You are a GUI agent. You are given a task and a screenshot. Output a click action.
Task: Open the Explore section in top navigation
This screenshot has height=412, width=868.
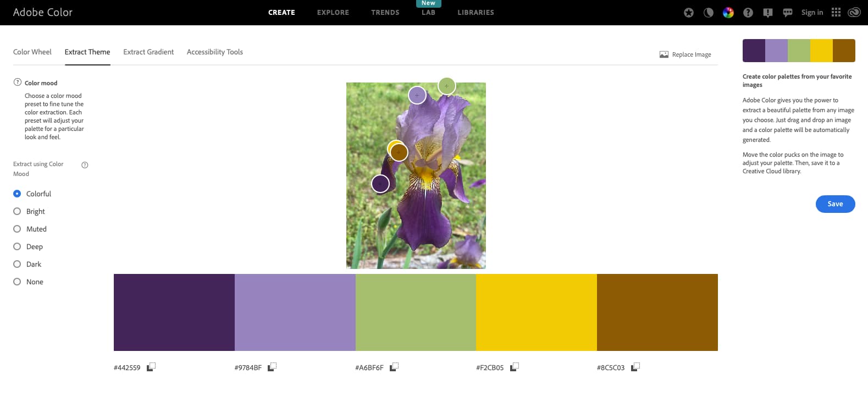333,13
